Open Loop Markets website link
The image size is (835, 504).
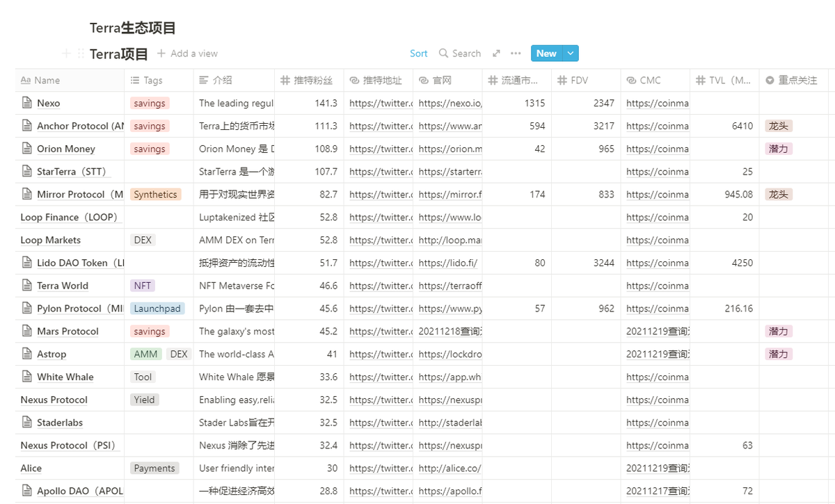click(x=450, y=240)
